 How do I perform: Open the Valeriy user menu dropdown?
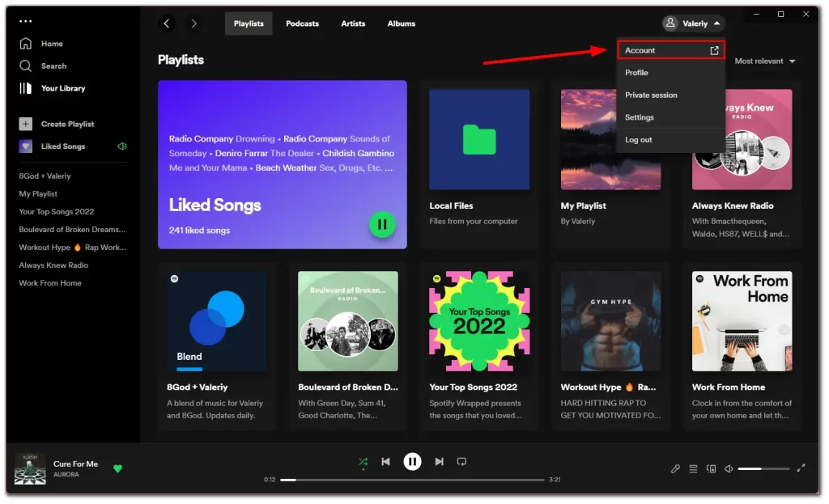tap(693, 23)
